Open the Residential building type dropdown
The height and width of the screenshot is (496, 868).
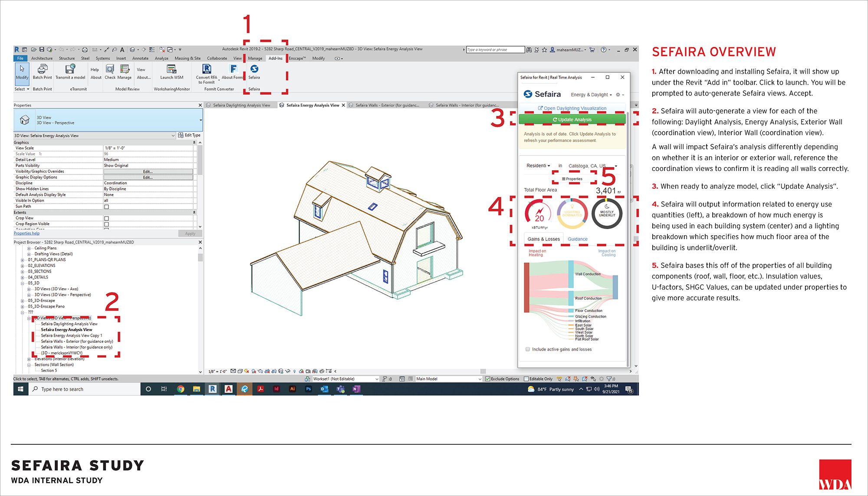tap(538, 166)
